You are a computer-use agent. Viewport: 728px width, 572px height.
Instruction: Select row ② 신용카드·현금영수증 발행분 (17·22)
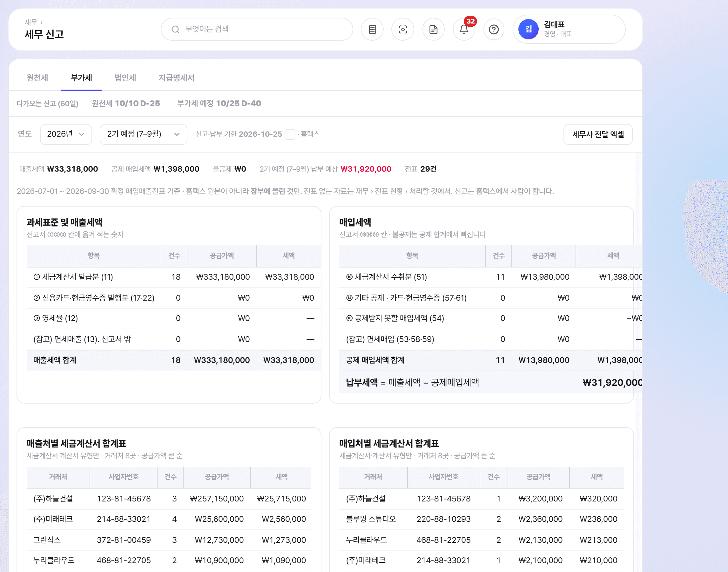(174, 298)
